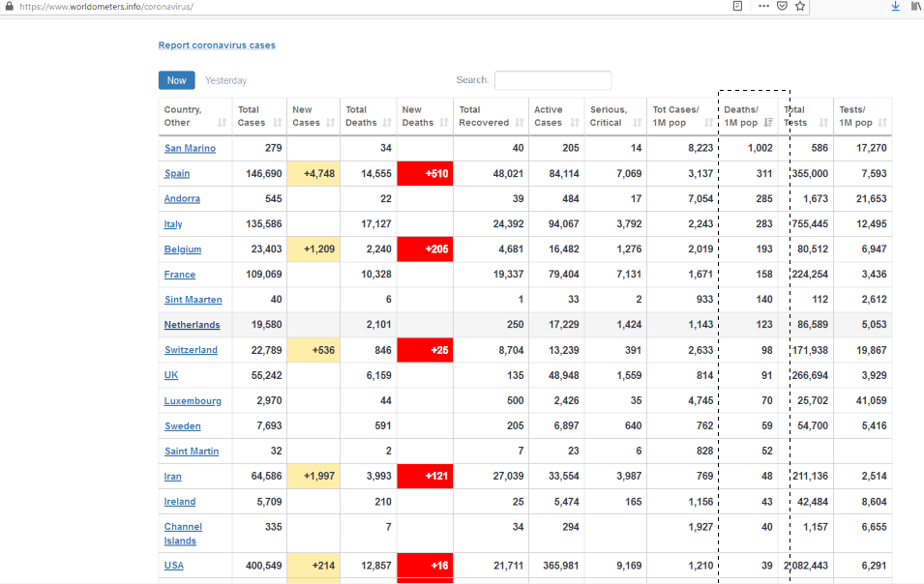Open Report coronavirus cases link
924x584 pixels.
pyautogui.click(x=217, y=45)
